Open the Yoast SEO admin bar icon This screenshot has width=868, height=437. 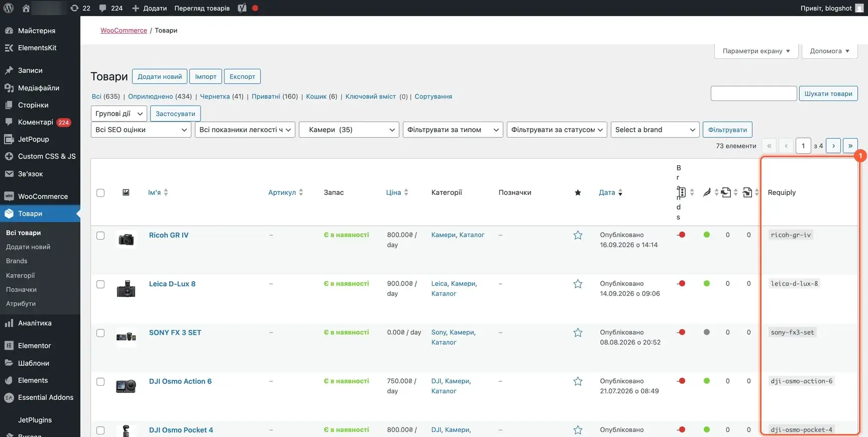(242, 8)
